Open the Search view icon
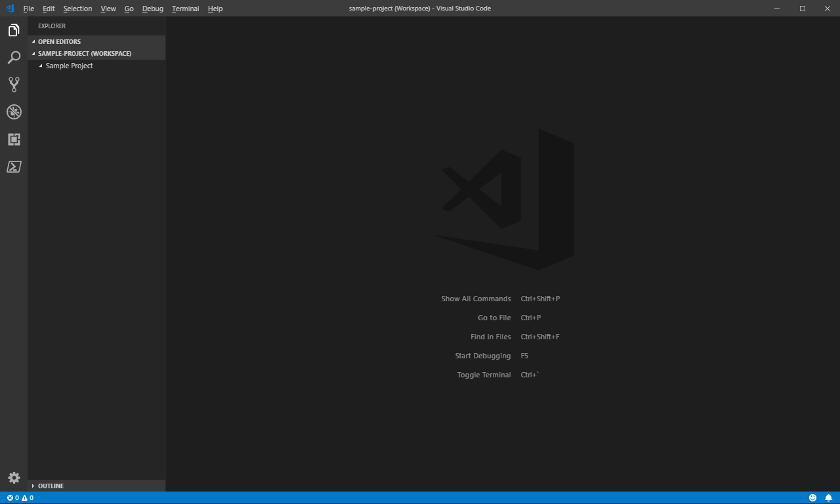 click(x=14, y=58)
